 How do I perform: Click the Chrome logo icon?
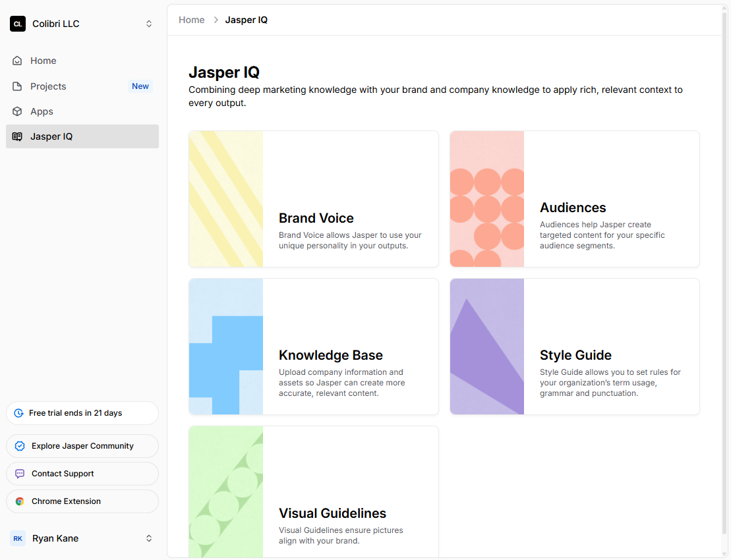coord(20,501)
